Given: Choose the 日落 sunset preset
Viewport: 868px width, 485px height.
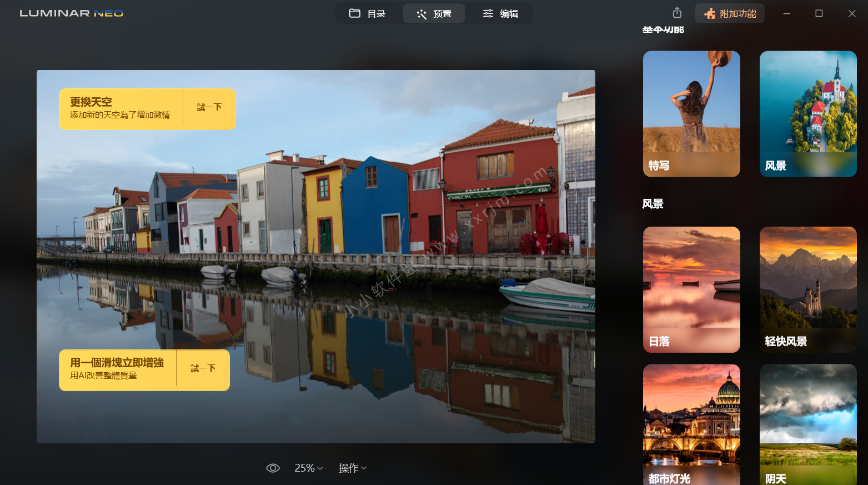Looking at the screenshot, I should 691,289.
